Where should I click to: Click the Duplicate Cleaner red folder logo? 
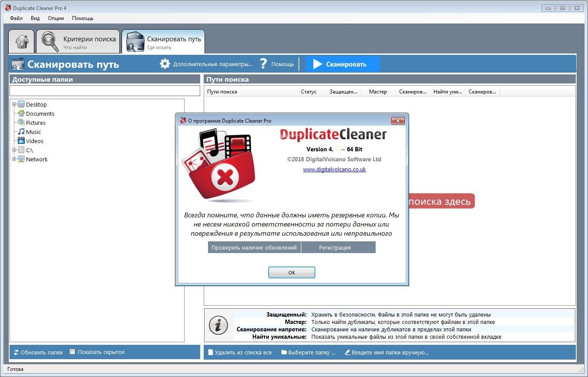pos(218,166)
